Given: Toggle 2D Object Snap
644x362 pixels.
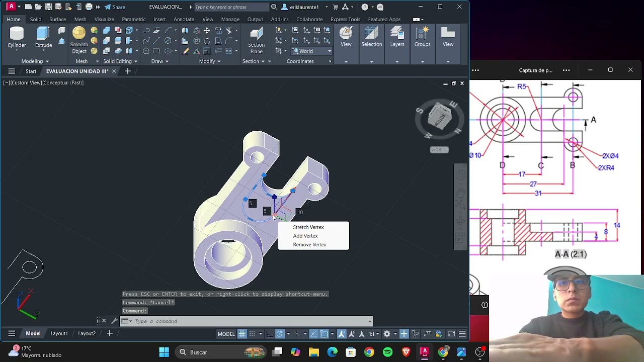Looking at the screenshot, I should pos(324,333).
